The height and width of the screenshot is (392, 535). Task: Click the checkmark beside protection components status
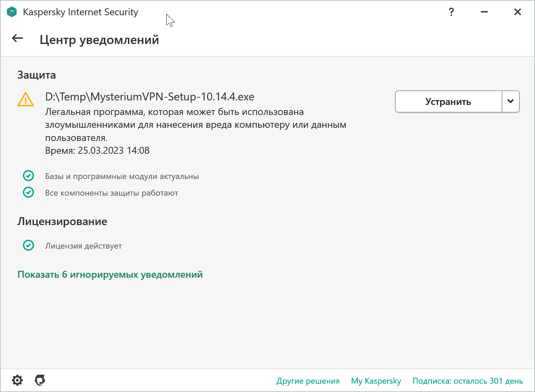click(28, 193)
